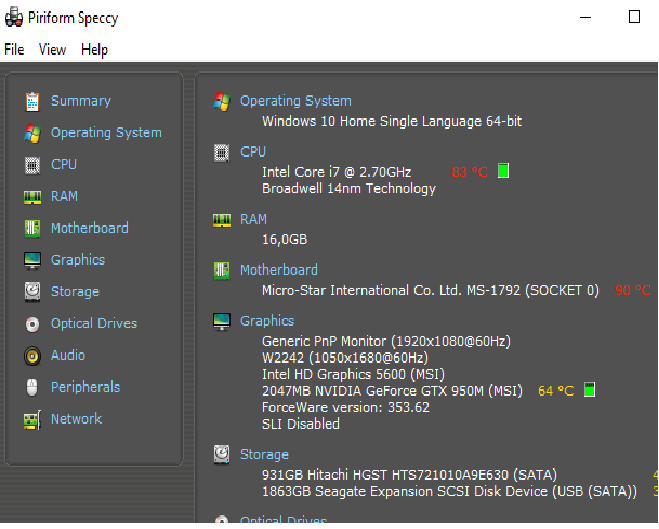Click the Operating System flag icon in sidebar

(x=32, y=133)
